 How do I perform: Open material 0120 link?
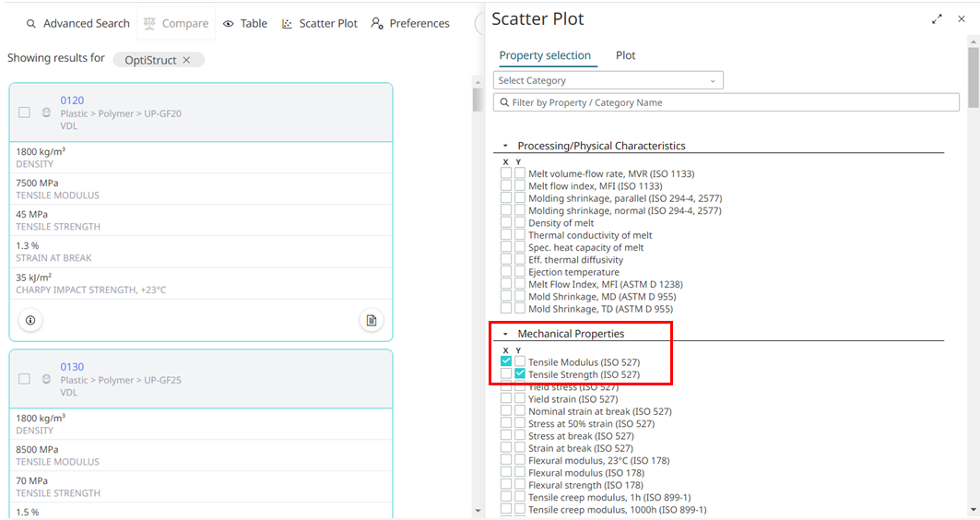click(x=72, y=100)
